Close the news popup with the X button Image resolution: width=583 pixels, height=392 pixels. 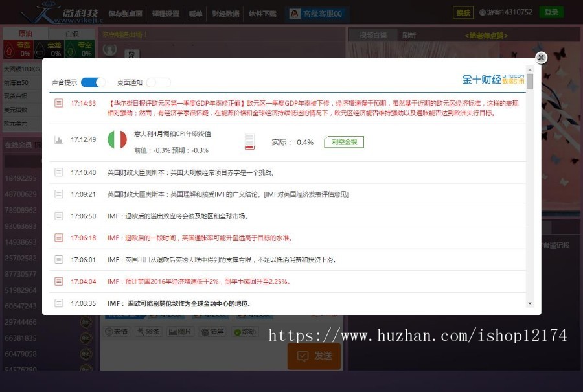point(541,57)
